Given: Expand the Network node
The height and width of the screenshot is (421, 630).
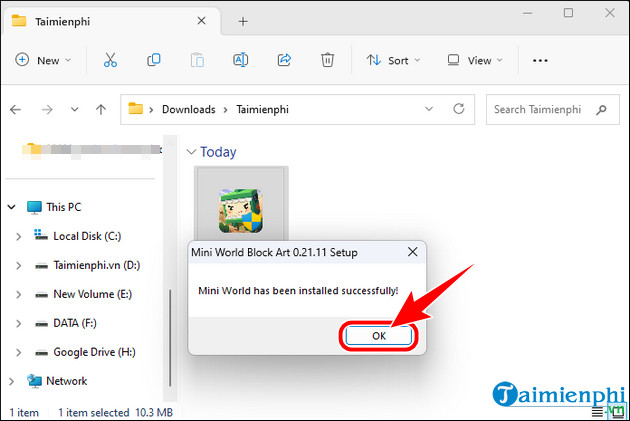Looking at the screenshot, I should [12, 381].
